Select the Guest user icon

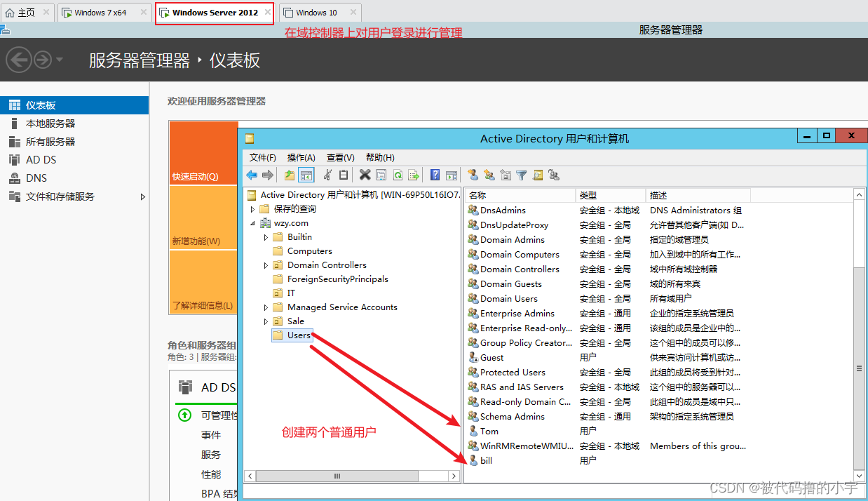473,357
